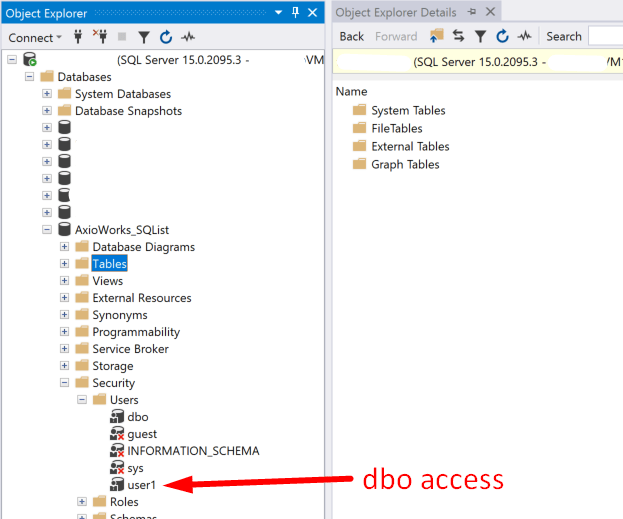Click the Filter funnel icon in Details toolbar
Screen dimensions: 623x519
[x=480, y=37]
